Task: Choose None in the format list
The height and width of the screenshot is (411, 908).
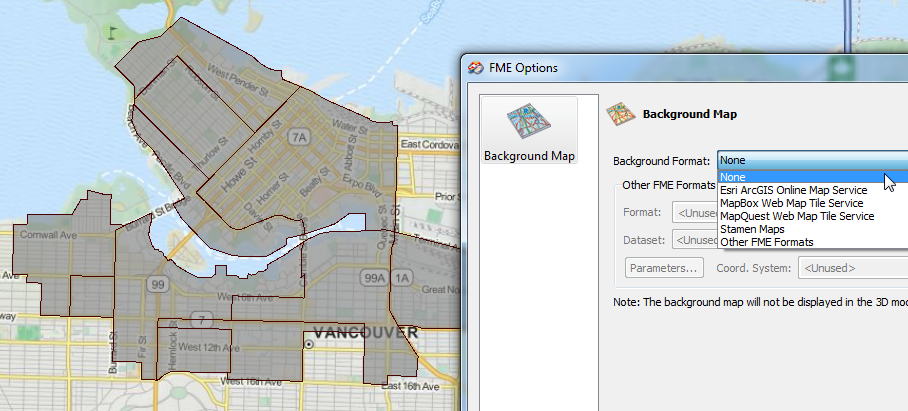Action: tap(812, 177)
